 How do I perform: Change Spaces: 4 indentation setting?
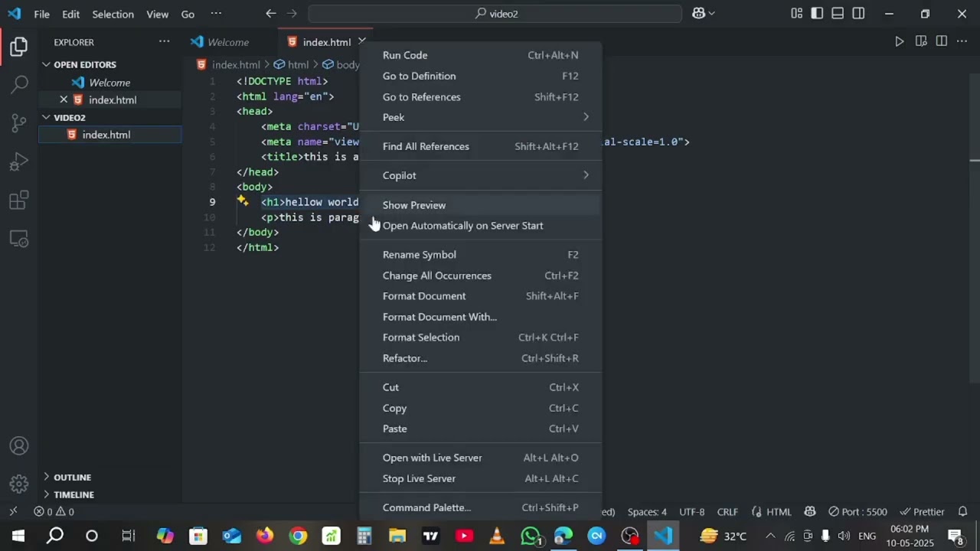(x=647, y=511)
